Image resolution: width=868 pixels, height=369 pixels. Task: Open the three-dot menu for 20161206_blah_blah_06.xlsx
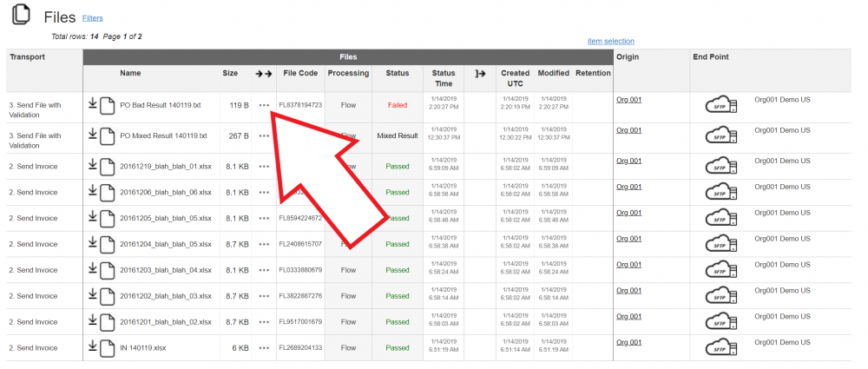tap(264, 193)
